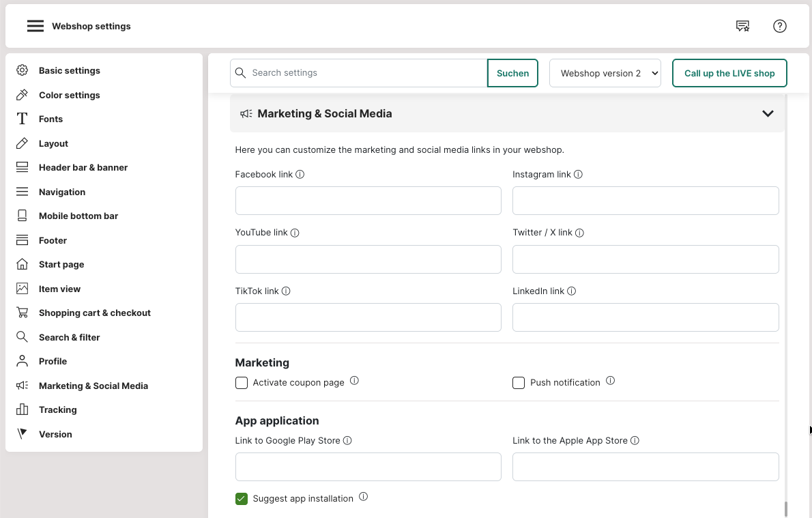Click the Suchen search button
The width and height of the screenshot is (812, 518).
point(512,73)
